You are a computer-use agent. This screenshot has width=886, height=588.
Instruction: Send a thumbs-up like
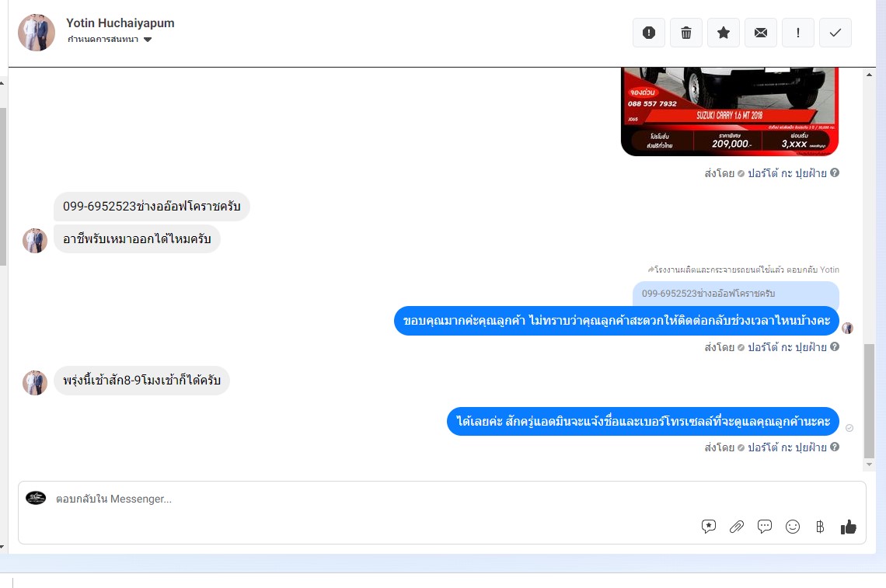[848, 527]
